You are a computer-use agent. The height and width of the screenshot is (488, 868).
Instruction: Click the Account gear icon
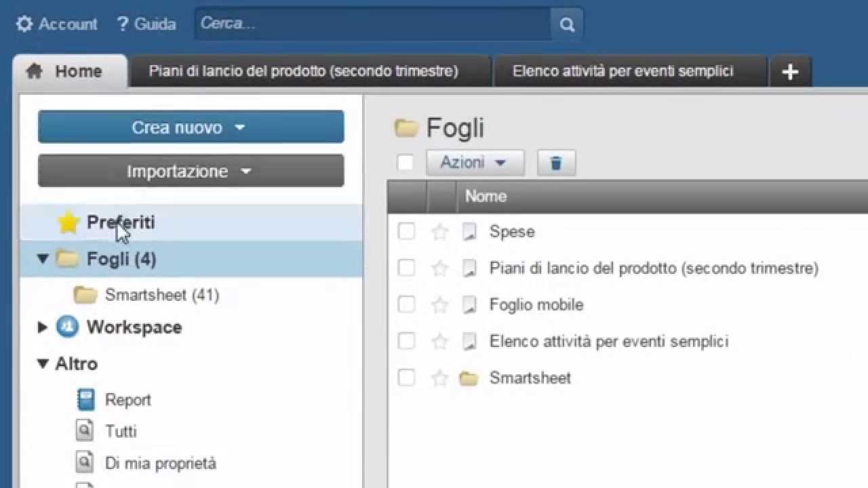pos(24,24)
